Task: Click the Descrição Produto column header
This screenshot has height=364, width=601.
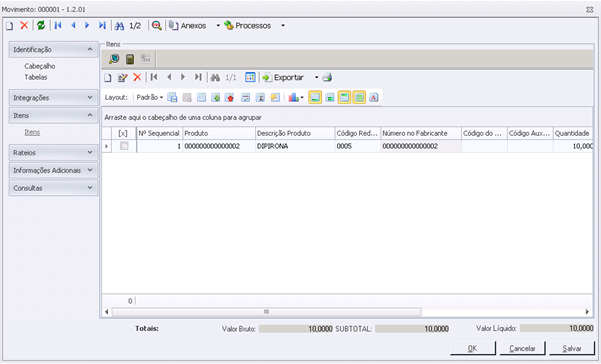Action: pyautogui.click(x=295, y=133)
